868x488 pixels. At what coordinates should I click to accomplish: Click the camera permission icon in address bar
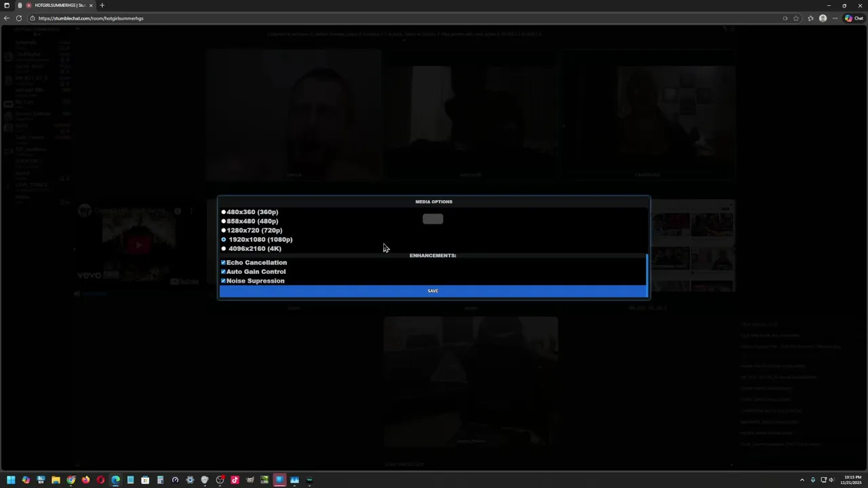click(x=785, y=18)
